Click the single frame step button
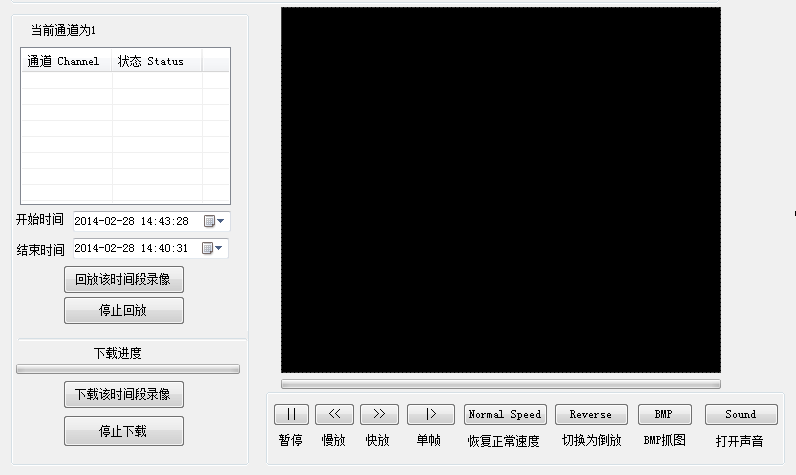Screen dimensions: 796x475 tap(431, 414)
